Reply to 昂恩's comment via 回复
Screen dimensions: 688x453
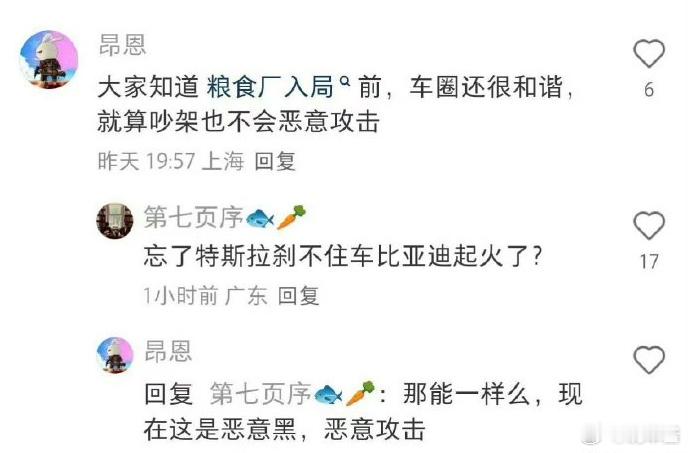[x=275, y=161]
